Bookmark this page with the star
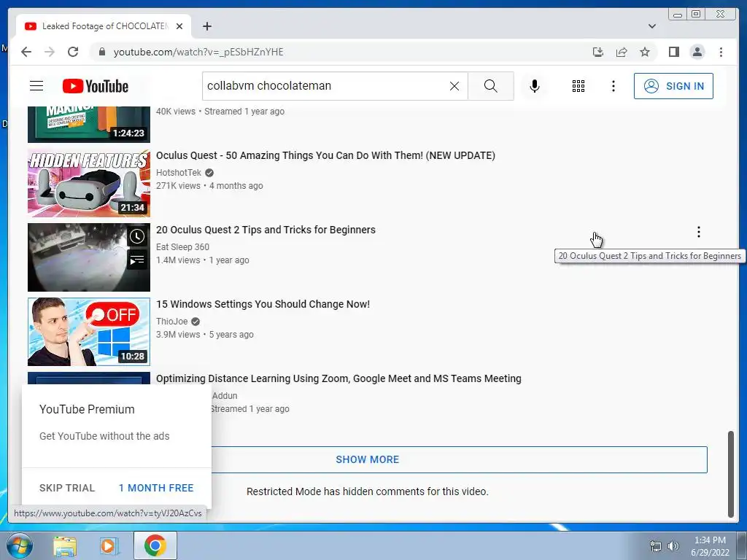 point(645,52)
